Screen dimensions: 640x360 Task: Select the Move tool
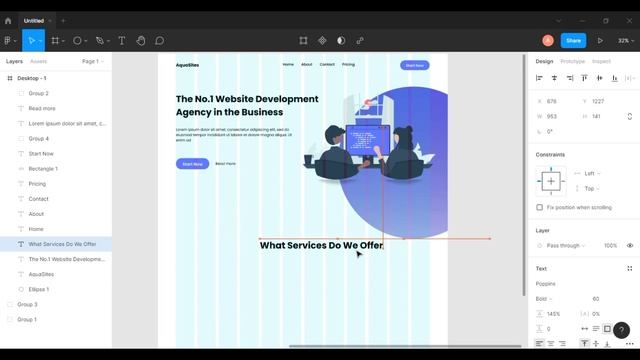pos(32,40)
